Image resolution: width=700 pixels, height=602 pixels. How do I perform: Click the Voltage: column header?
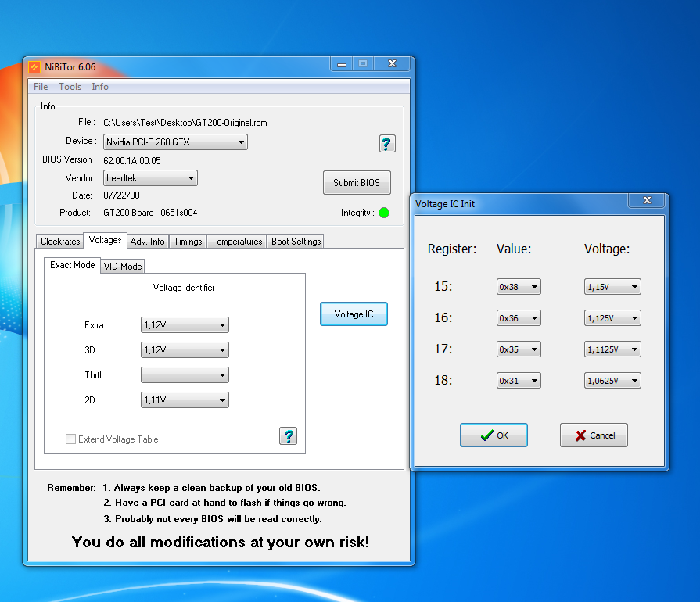tap(607, 249)
